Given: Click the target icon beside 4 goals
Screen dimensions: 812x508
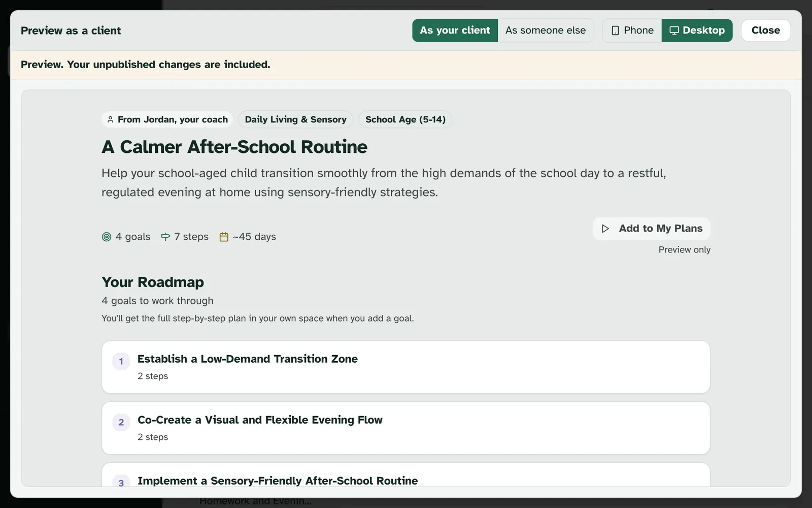Looking at the screenshot, I should 107,237.
